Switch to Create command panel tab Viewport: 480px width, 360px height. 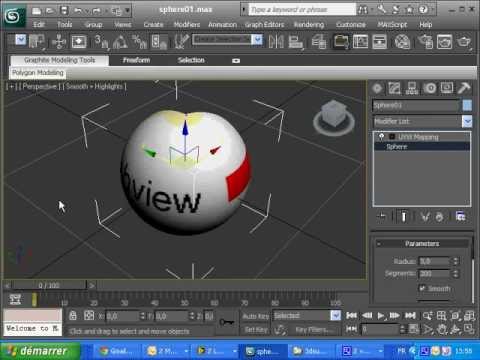pyautogui.click(x=377, y=88)
